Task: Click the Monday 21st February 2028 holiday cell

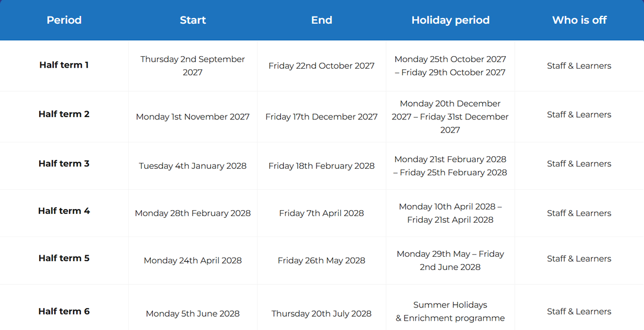Action: pyautogui.click(x=450, y=166)
